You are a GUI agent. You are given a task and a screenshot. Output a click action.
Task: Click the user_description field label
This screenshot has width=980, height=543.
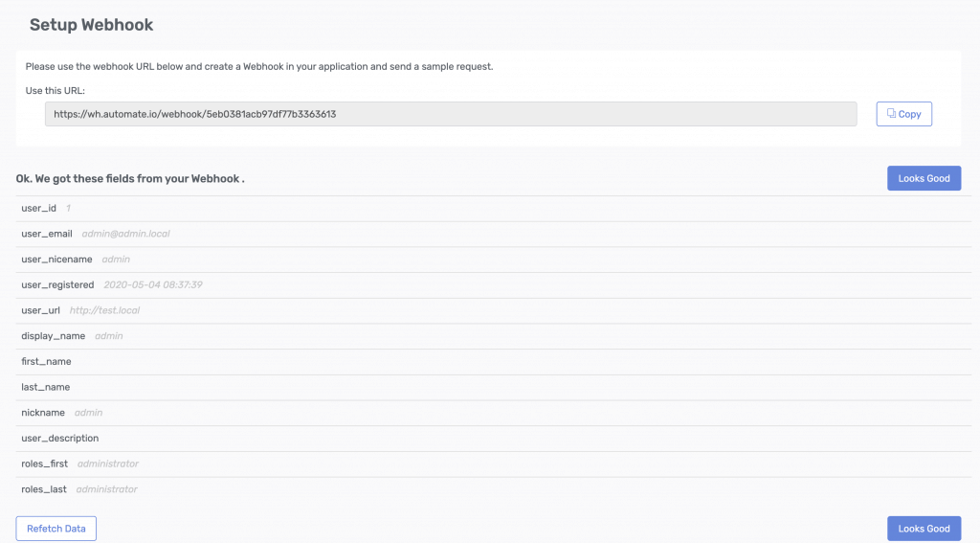pos(60,438)
